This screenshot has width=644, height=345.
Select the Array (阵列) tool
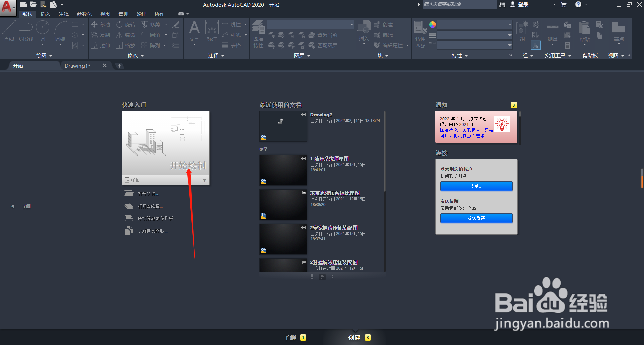point(151,46)
